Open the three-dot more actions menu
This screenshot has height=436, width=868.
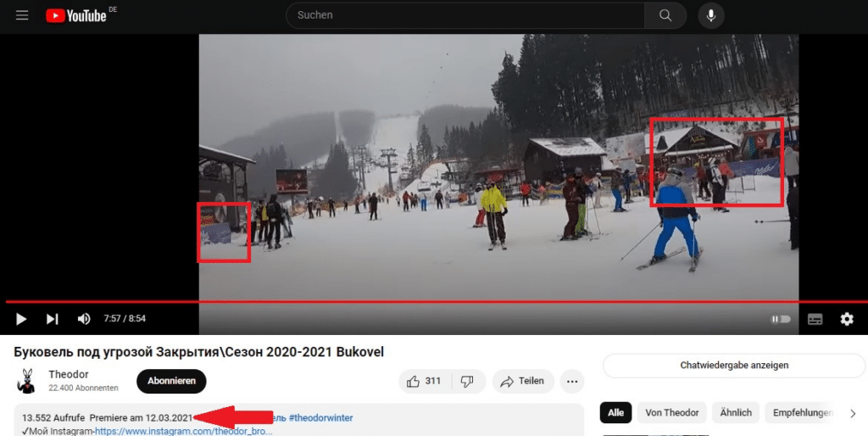tap(572, 381)
